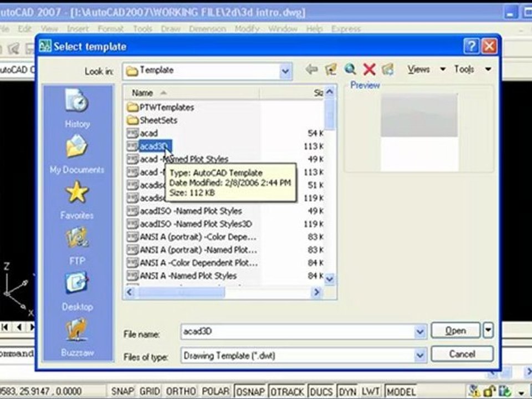Viewport: 532px width, 399px height.
Task: Click the file list scroll right arrow
Action: [x=316, y=292]
